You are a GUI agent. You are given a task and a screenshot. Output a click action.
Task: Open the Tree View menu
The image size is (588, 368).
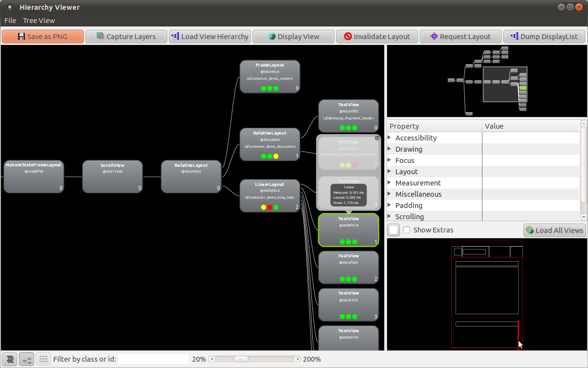click(x=39, y=21)
